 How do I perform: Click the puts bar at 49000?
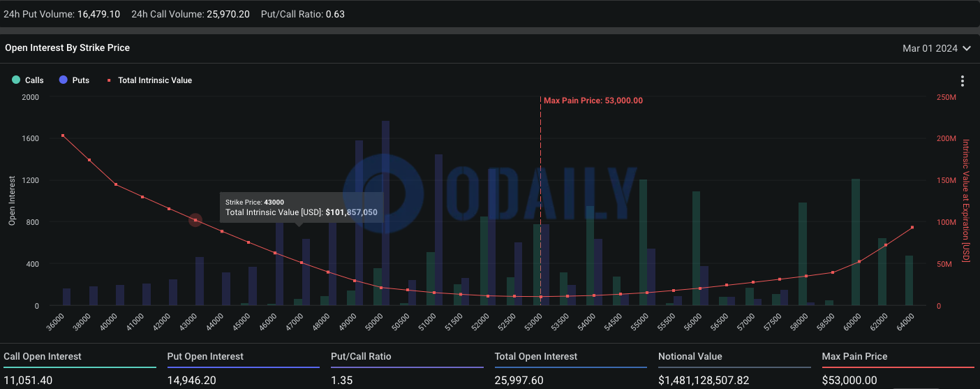(x=359, y=223)
